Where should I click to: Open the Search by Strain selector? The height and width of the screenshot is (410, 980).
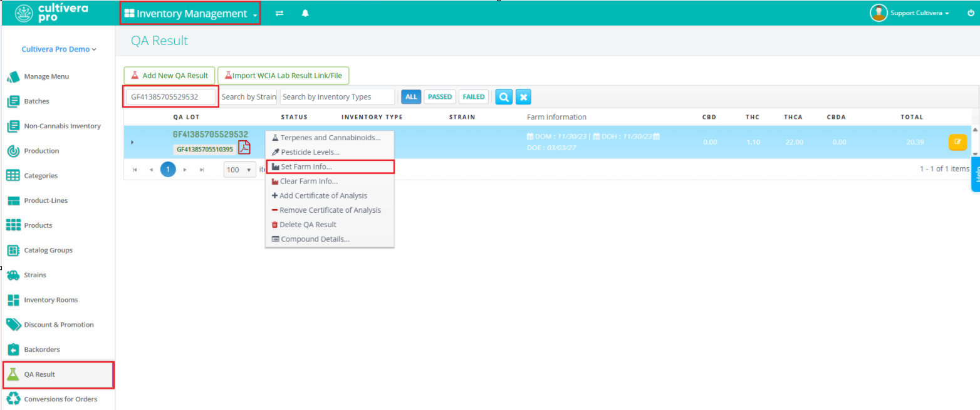(x=248, y=97)
